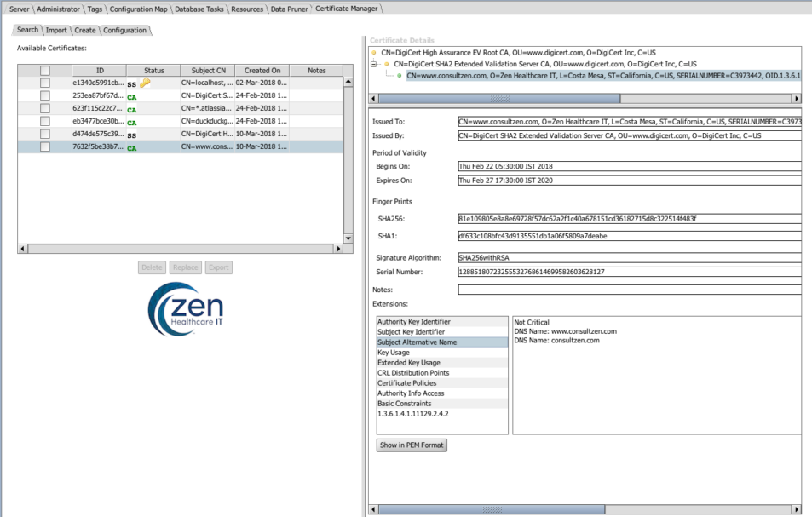Tick the checkbox for certificate e1340d5991cb
This screenshot has width=812, height=517.
[x=45, y=83]
